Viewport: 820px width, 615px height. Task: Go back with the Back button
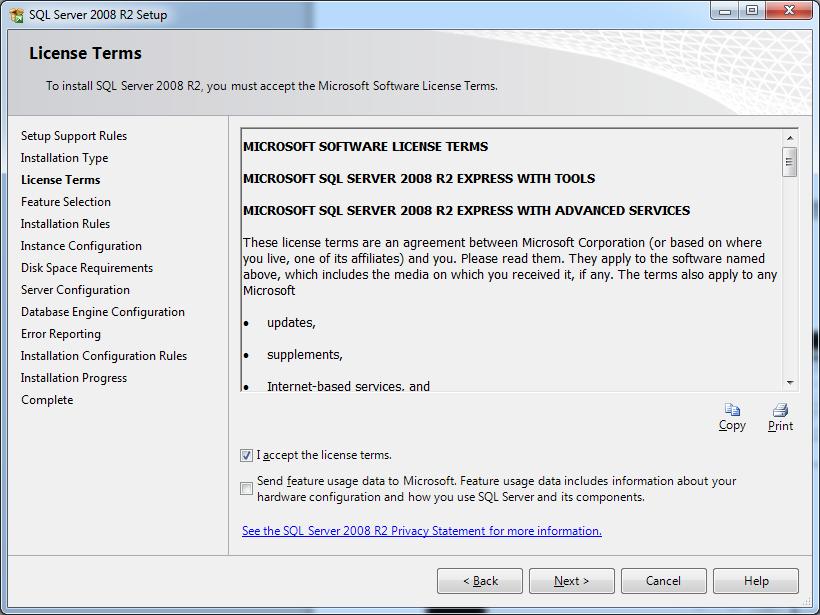click(480, 581)
